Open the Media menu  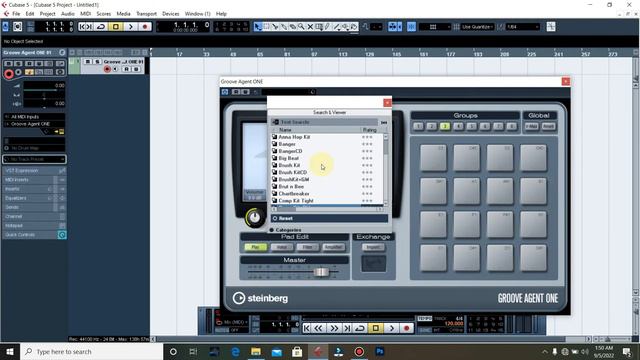pos(123,14)
